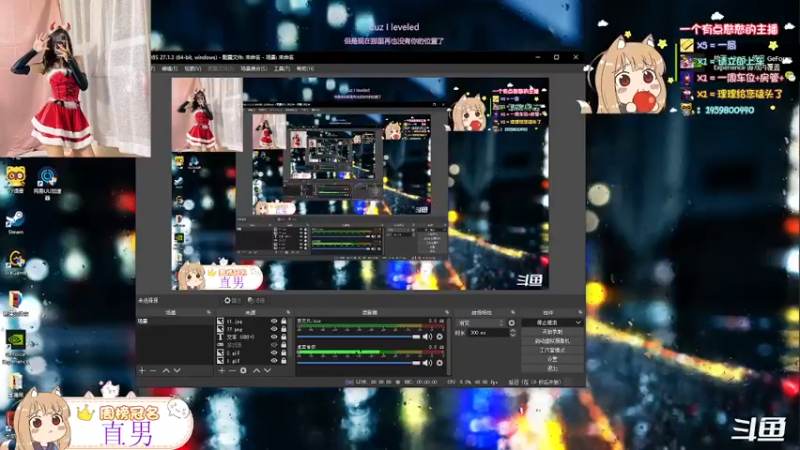Open the YY语音 desktop shortcut
Screen dimensions: 800x450
pos(15,180)
